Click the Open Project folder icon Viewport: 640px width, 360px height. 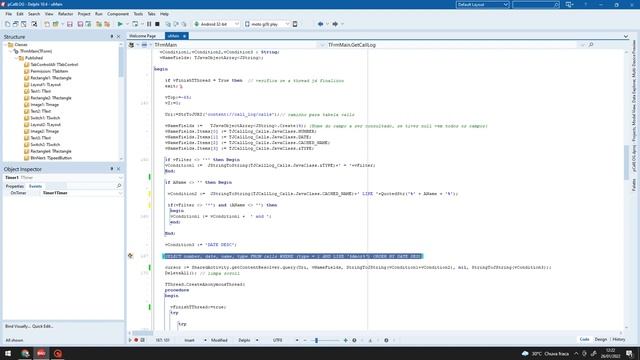coord(56,24)
